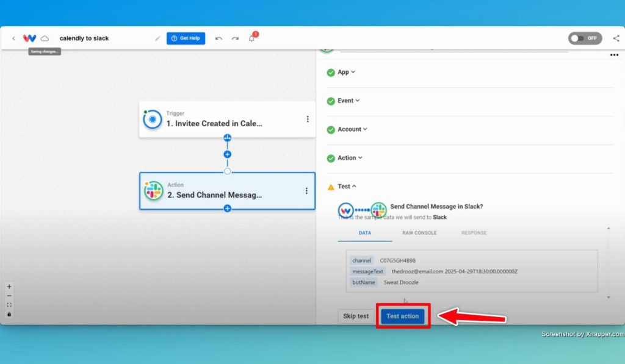The image size is (625, 364).
Task: Click the messageText sample value
Action: click(x=454, y=271)
